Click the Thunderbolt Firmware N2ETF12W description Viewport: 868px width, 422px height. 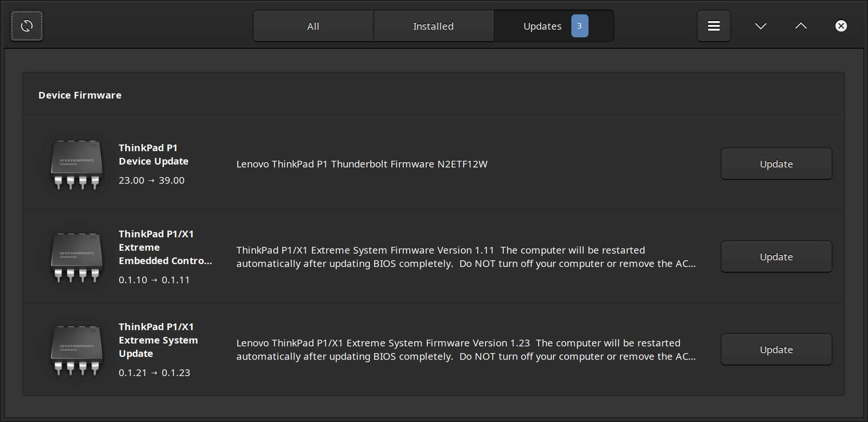(x=362, y=164)
